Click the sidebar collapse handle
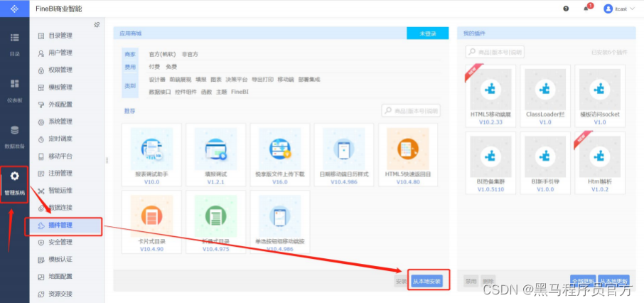Screen dimensions: 644x303 tap(107, 159)
